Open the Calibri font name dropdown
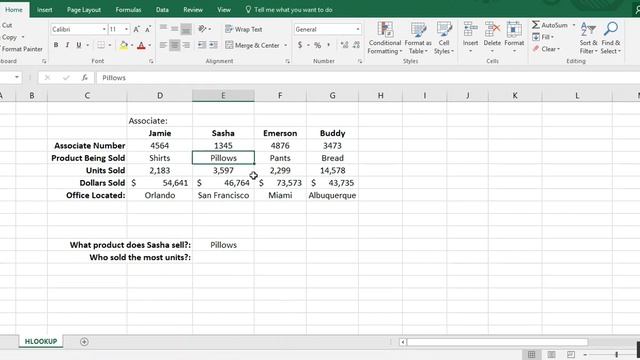 104,29
